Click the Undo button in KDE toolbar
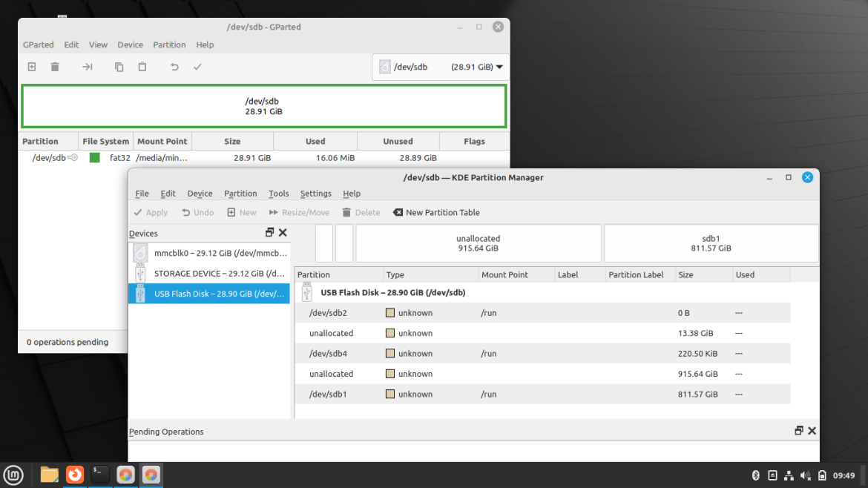 pyautogui.click(x=197, y=212)
